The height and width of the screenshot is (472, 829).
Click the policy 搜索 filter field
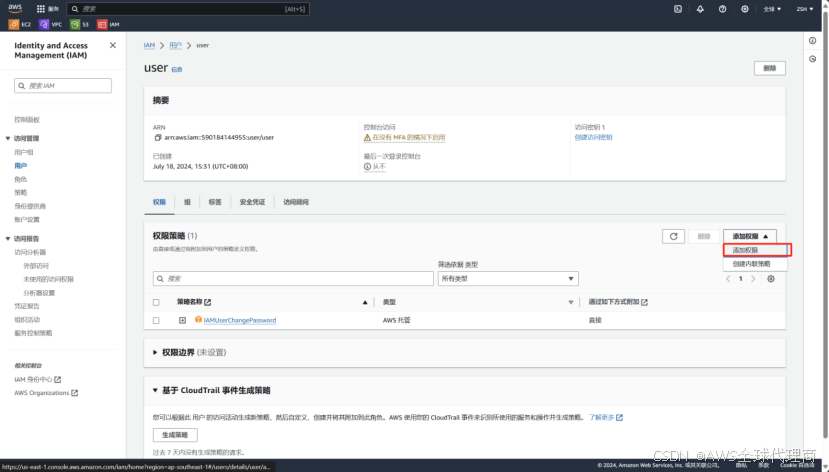293,279
